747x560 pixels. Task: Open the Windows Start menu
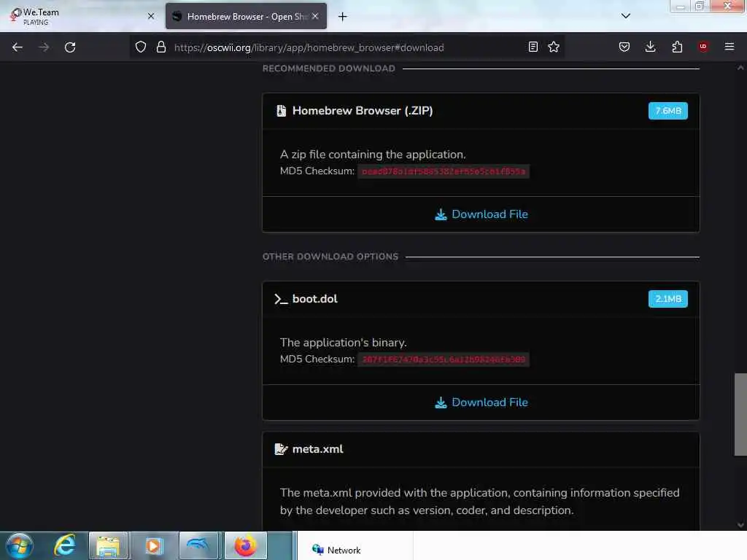pos(20,545)
